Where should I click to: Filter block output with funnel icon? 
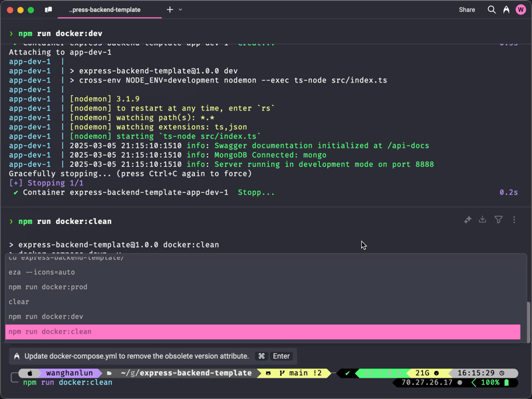(x=498, y=219)
